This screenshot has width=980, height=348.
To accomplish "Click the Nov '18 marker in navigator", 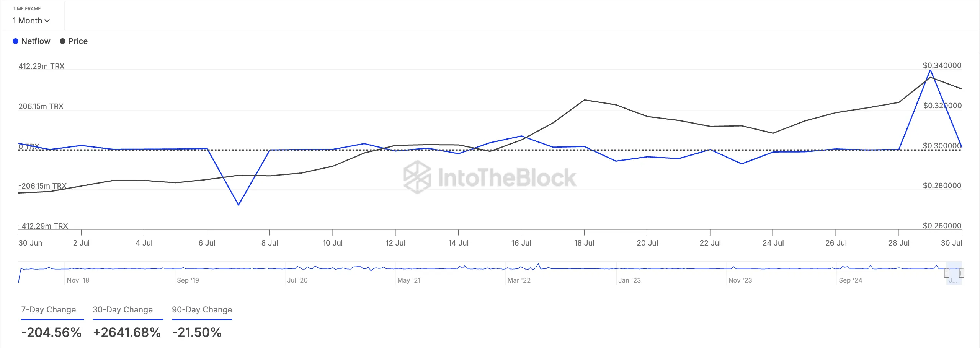I will tap(78, 280).
